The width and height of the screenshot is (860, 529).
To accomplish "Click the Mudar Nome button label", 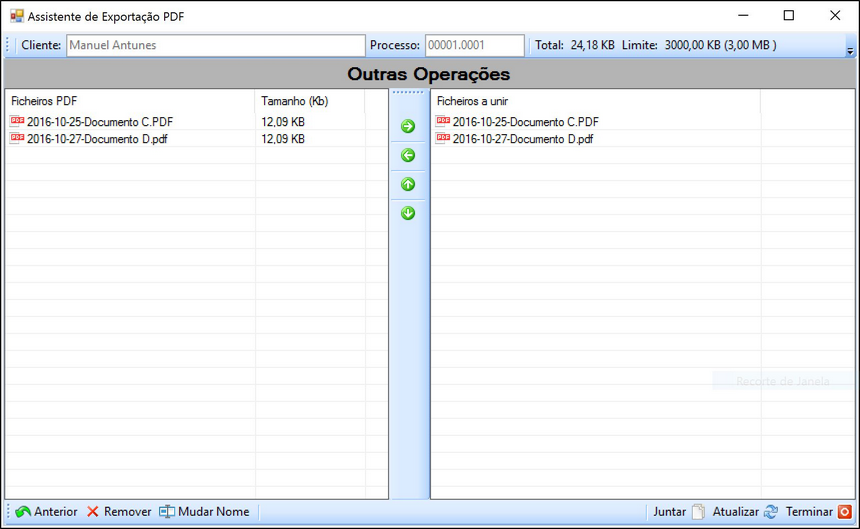I will tap(213, 511).
